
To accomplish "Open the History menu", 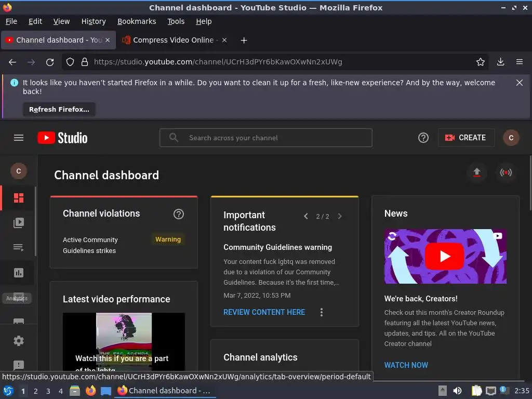I will click(94, 21).
